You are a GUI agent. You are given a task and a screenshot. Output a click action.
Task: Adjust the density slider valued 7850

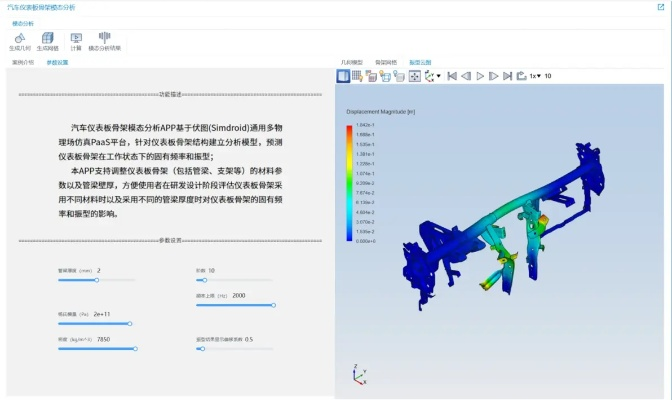tap(135, 349)
